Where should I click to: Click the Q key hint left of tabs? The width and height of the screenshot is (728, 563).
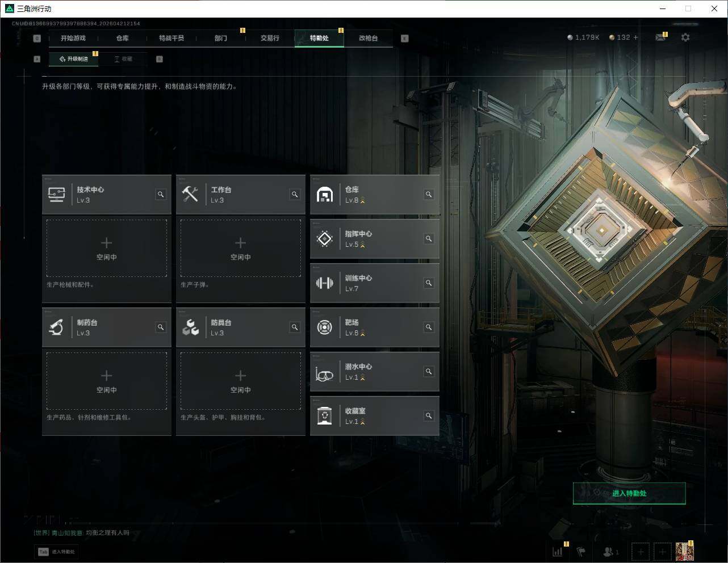coord(37,39)
